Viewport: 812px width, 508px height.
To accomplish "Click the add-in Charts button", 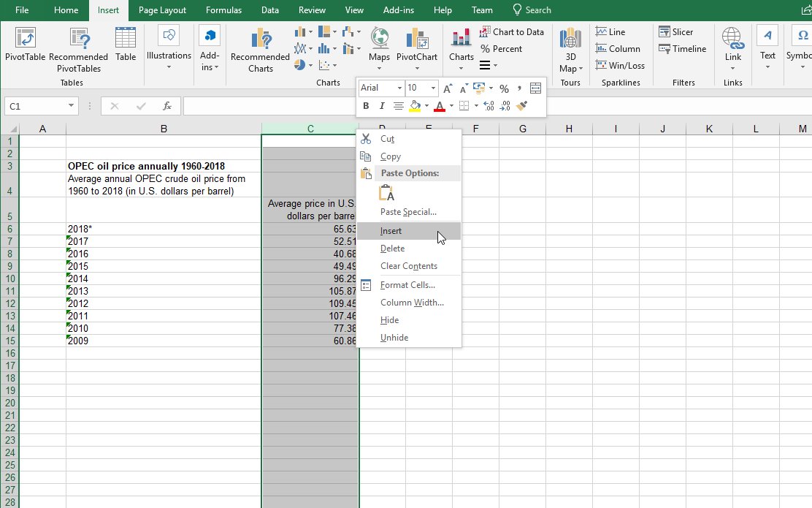I will pos(461,49).
